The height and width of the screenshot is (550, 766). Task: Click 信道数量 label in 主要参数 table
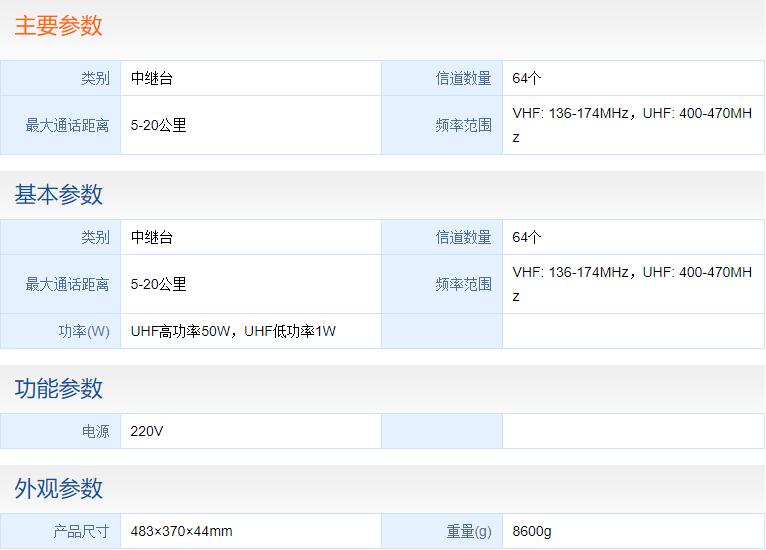[x=463, y=78]
